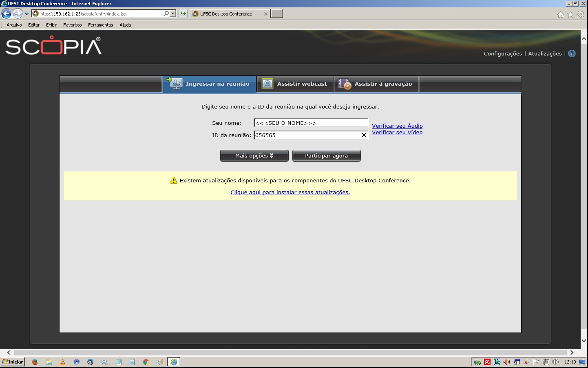
Task: Open Calculator icon in the taskbar
Action: pos(132,362)
